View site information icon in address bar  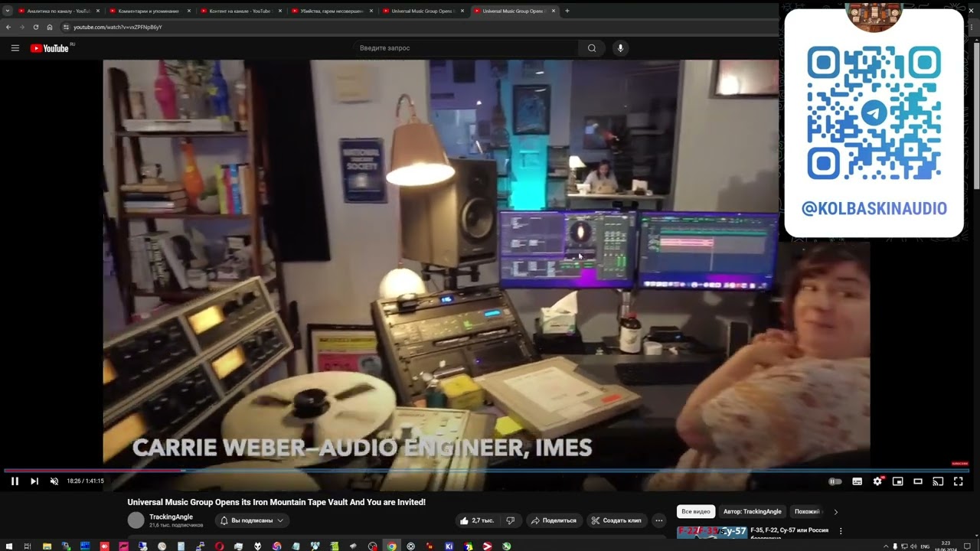[x=66, y=27]
